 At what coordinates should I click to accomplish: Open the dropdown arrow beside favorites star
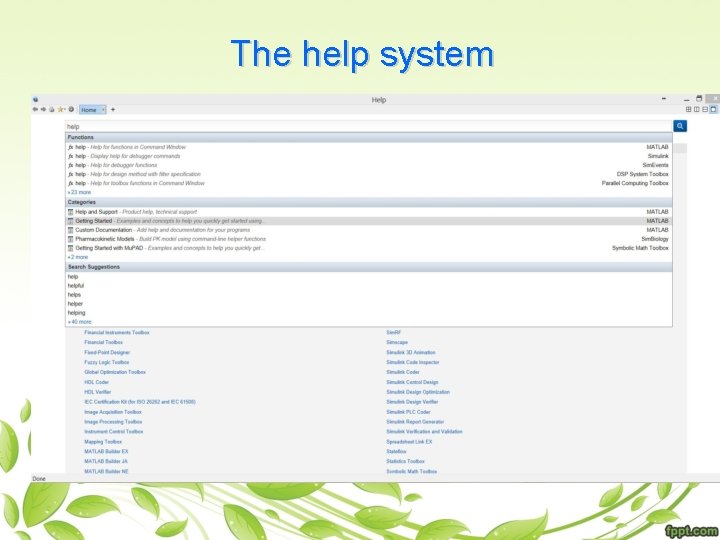pos(64,110)
